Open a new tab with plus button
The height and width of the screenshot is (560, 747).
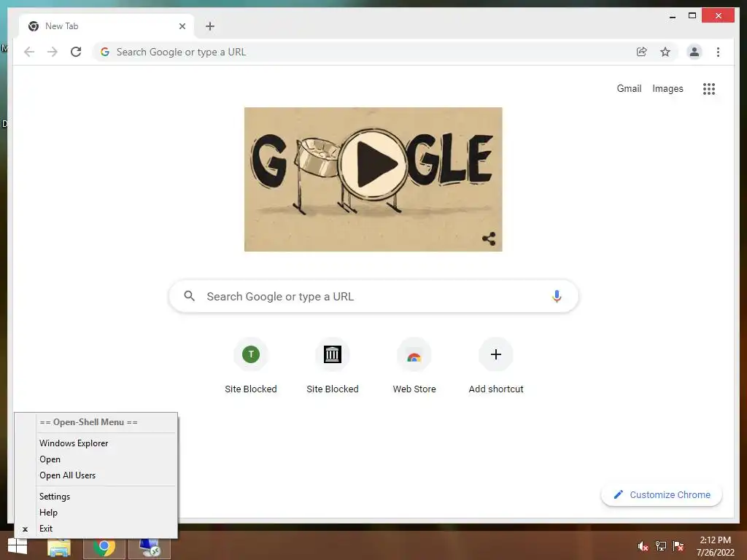(x=210, y=26)
